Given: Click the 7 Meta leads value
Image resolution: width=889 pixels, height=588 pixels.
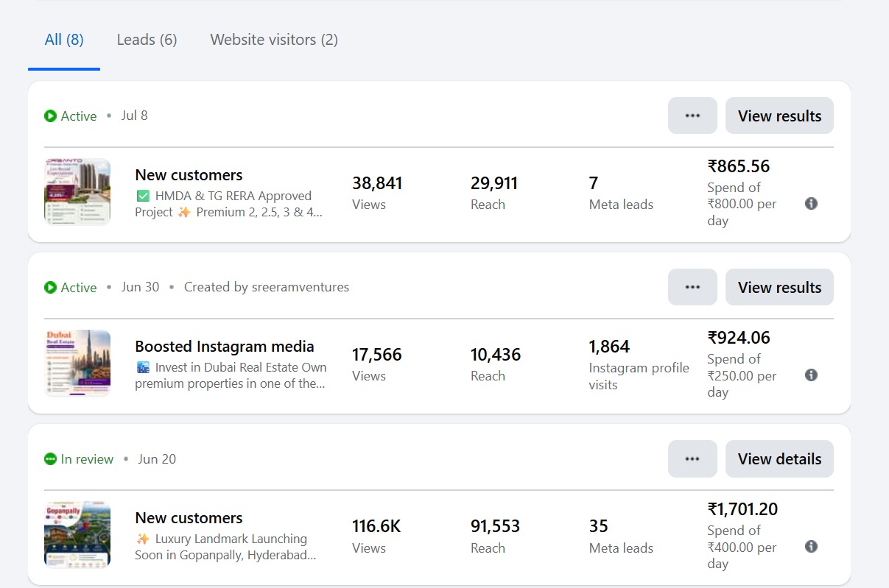Looking at the screenshot, I should [x=594, y=183].
